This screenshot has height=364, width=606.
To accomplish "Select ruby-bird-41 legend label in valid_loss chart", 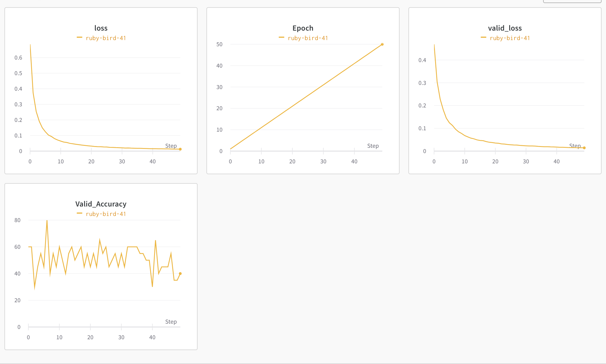I will click(x=510, y=38).
